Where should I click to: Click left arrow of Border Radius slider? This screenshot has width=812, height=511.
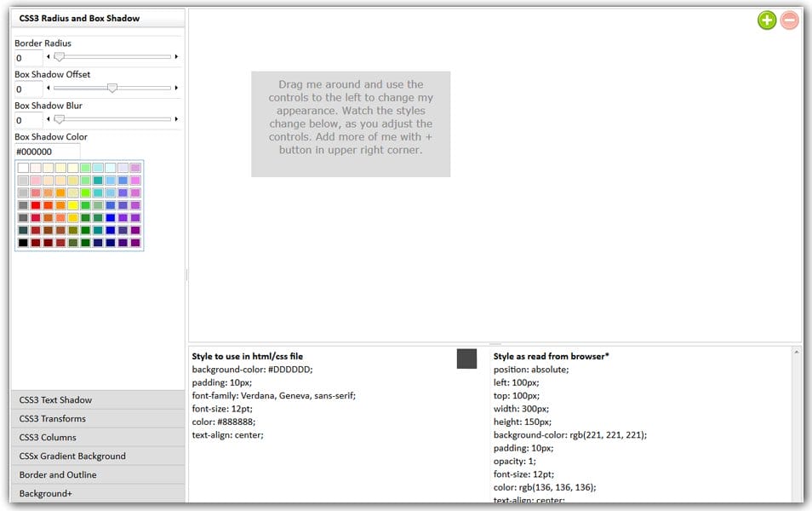(49, 57)
